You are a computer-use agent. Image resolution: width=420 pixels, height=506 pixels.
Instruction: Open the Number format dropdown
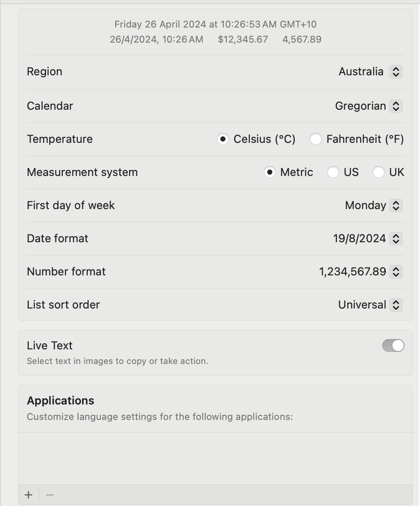click(395, 272)
